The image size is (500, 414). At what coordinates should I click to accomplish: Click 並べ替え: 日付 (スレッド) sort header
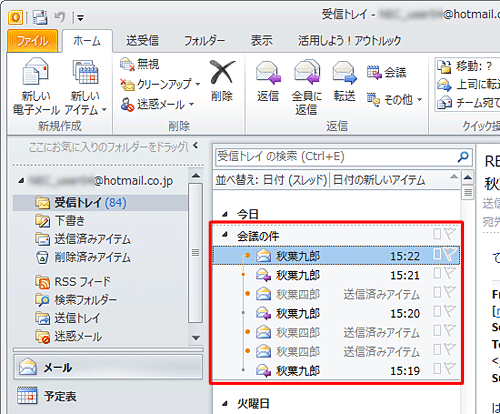tap(271, 180)
